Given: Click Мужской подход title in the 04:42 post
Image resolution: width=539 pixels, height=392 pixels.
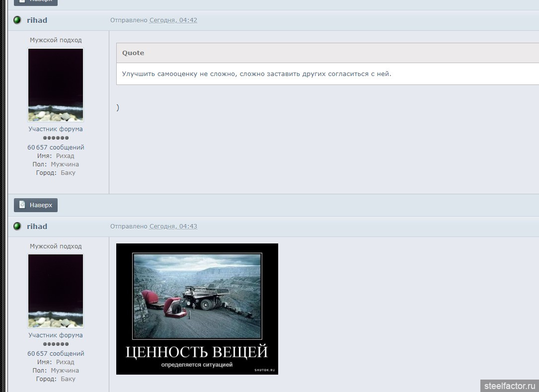Looking at the screenshot, I should (x=56, y=40).
